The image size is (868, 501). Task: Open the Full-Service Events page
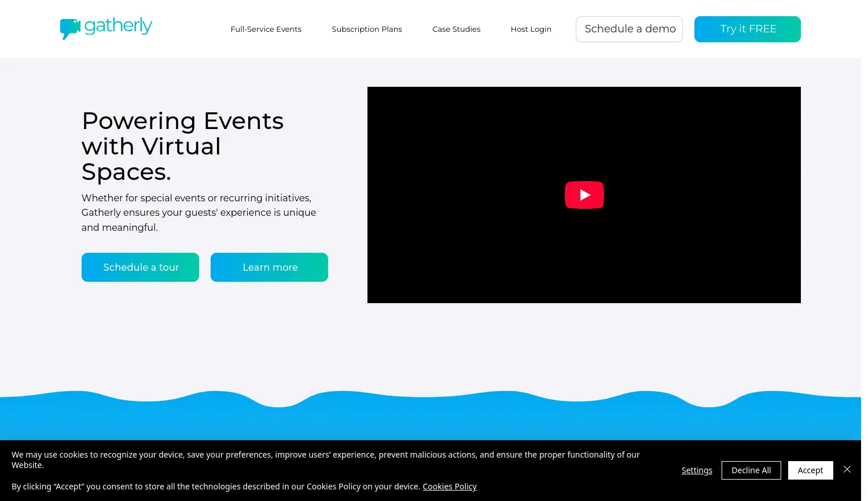[x=266, y=29]
